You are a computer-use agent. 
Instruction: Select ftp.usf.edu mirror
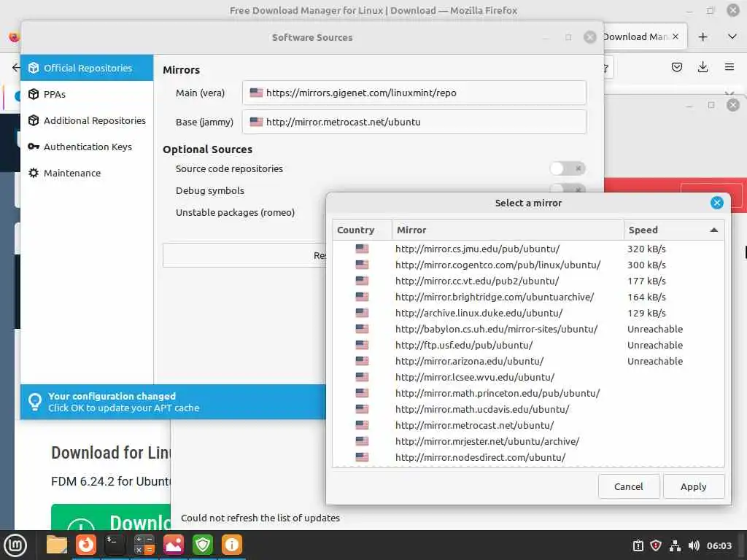pyautogui.click(x=528, y=345)
